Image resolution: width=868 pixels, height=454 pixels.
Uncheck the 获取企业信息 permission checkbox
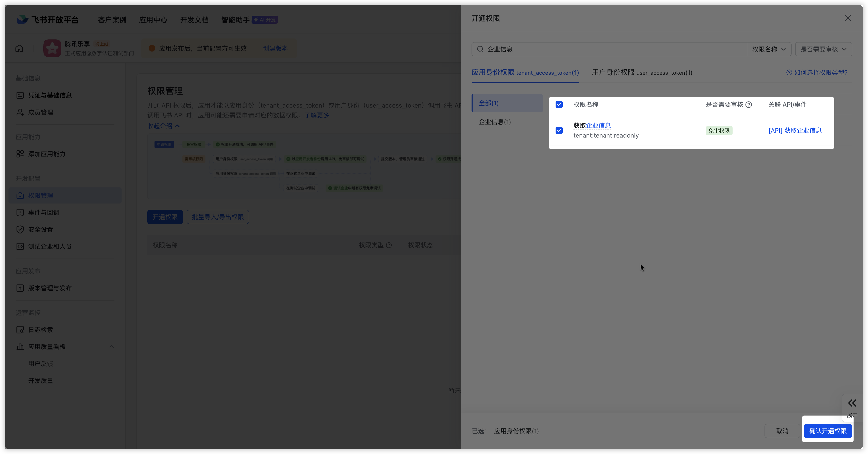click(x=559, y=131)
